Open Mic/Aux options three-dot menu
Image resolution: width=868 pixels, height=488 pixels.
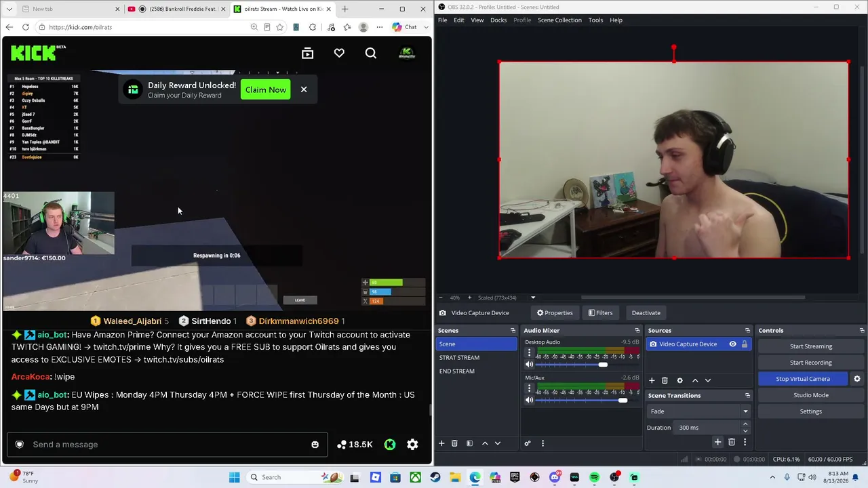click(x=530, y=388)
